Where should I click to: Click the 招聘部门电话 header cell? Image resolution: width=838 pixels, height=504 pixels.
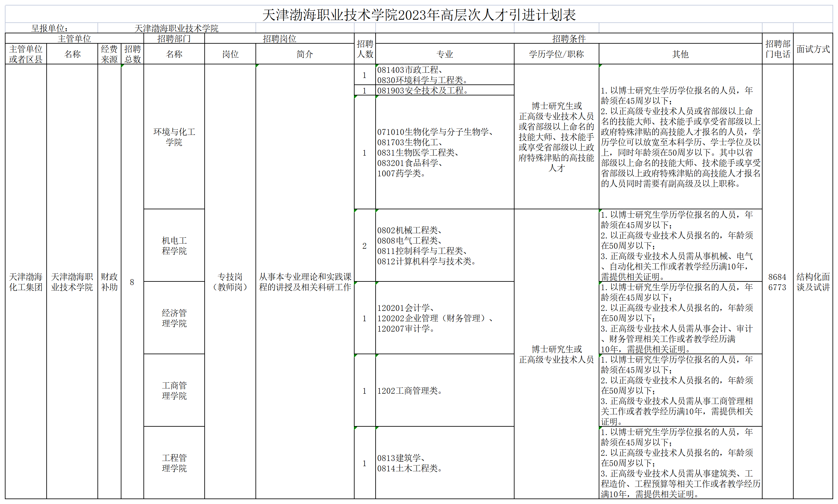coord(778,49)
